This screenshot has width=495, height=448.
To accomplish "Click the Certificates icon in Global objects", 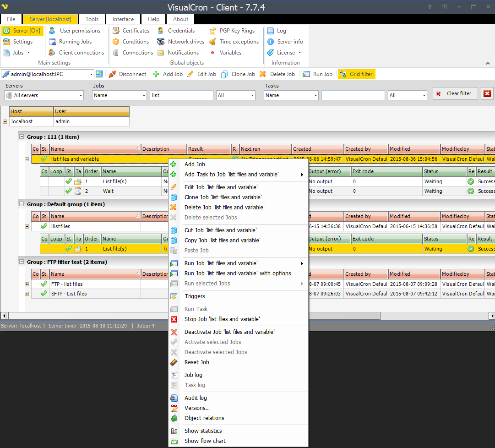I will click(116, 31).
